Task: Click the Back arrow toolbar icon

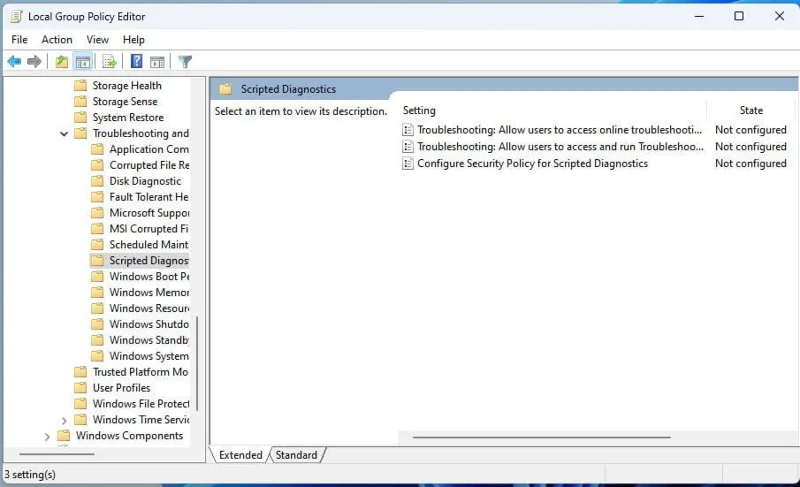Action: pos(14,62)
